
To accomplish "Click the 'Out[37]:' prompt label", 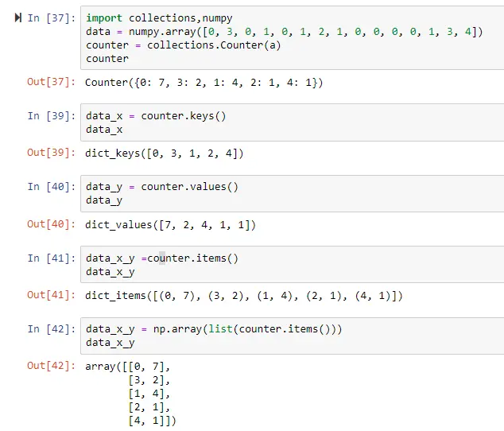I will pyautogui.click(x=52, y=82).
